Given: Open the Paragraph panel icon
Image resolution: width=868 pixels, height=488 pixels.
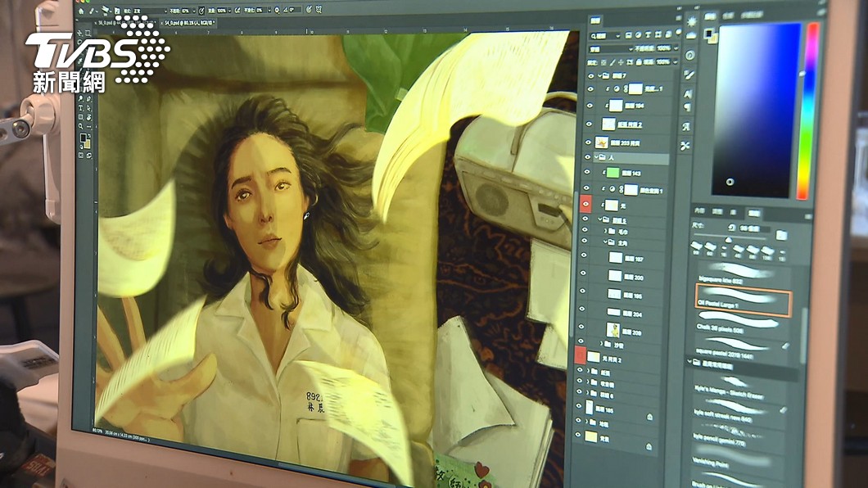Looking at the screenshot, I should click(x=688, y=106).
